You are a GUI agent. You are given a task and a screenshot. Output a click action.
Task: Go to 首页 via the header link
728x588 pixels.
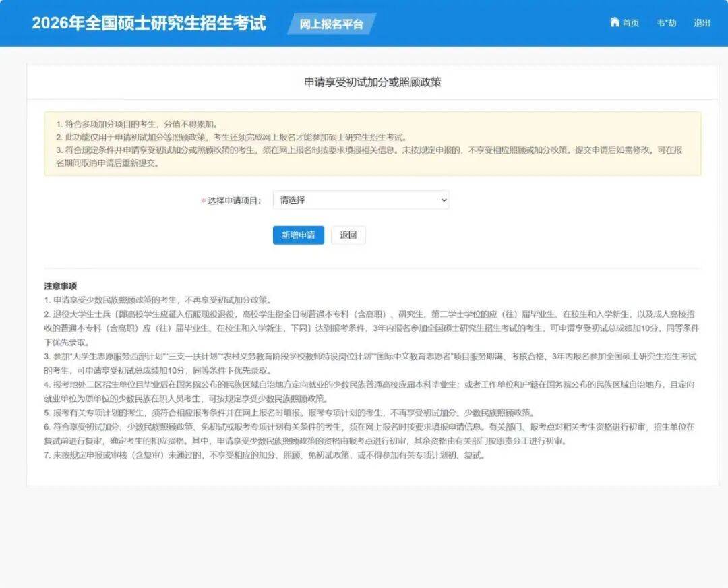[630, 23]
